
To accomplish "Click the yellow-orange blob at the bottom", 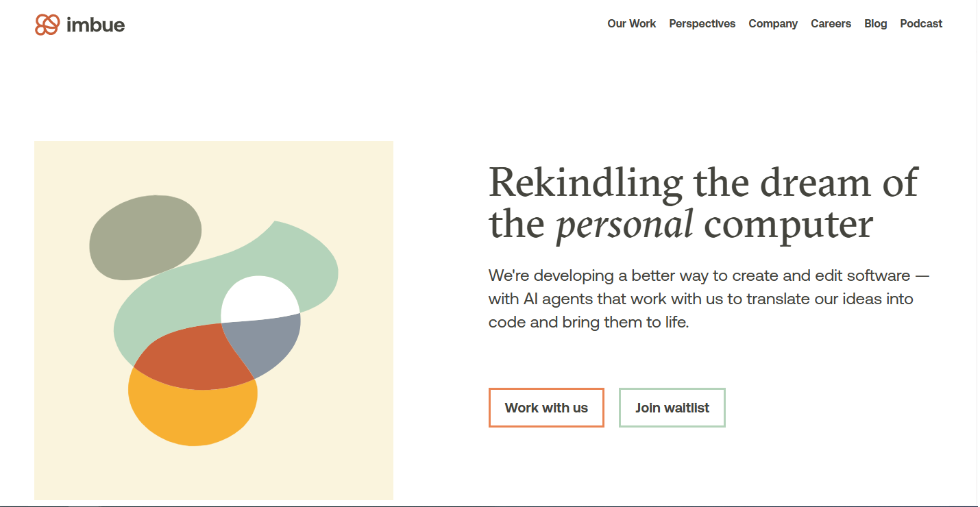I will [192, 415].
